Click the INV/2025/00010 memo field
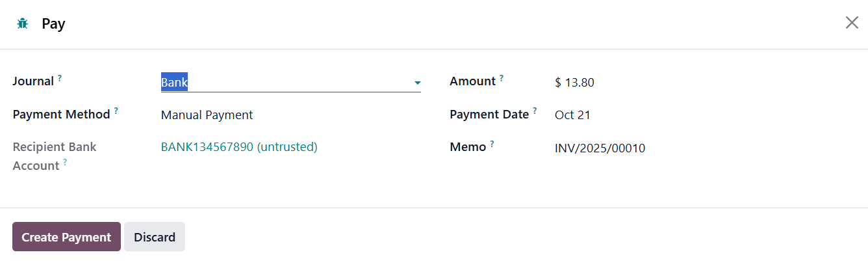The width and height of the screenshot is (868, 261). [600, 148]
